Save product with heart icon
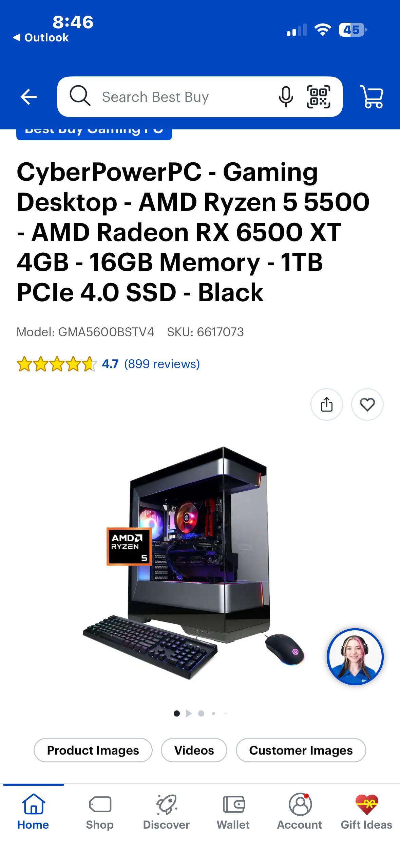Screen dimensions: 400x868 [x=367, y=404]
